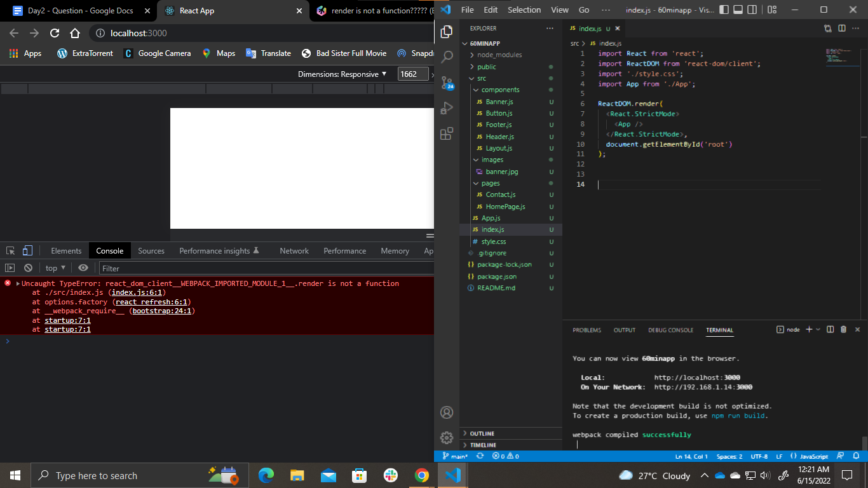Create a new terminal with the plus icon

click(808, 329)
